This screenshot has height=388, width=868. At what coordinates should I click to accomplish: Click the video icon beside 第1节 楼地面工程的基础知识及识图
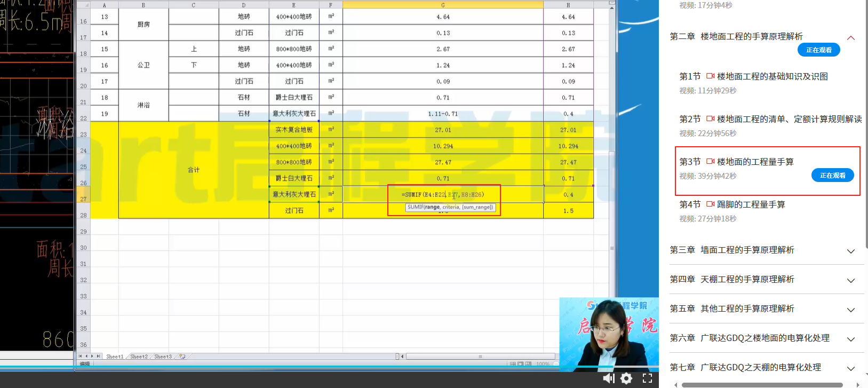pyautogui.click(x=710, y=76)
